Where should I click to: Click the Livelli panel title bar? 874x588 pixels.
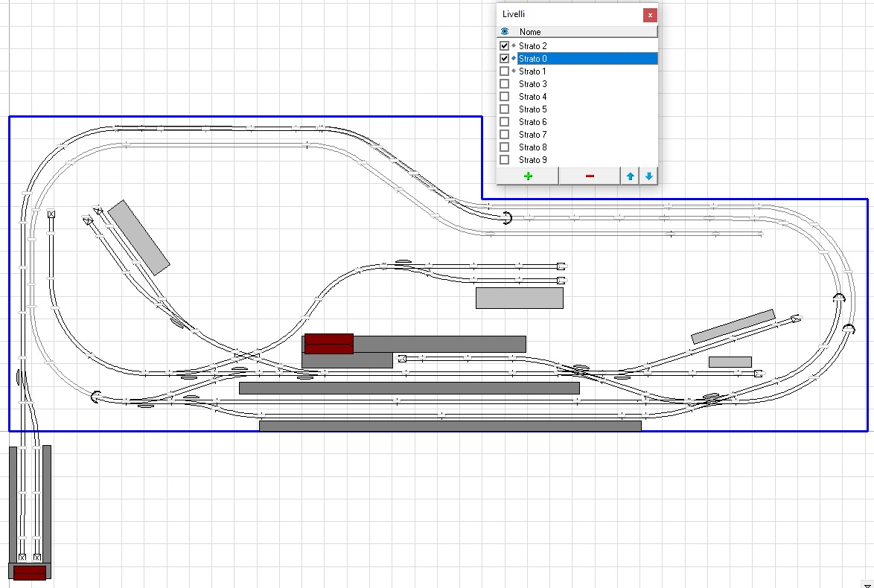(x=566, y=14)
